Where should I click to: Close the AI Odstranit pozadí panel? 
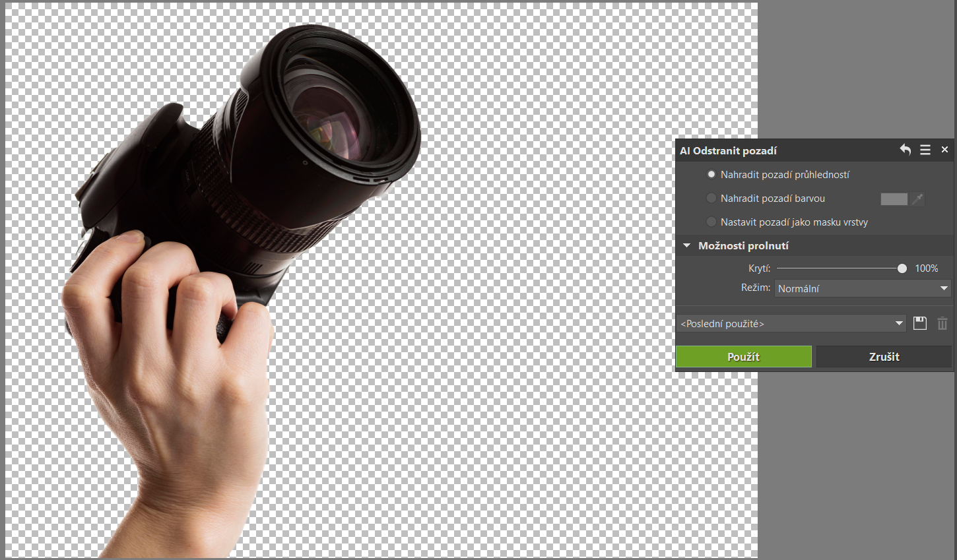coord(944,150)
